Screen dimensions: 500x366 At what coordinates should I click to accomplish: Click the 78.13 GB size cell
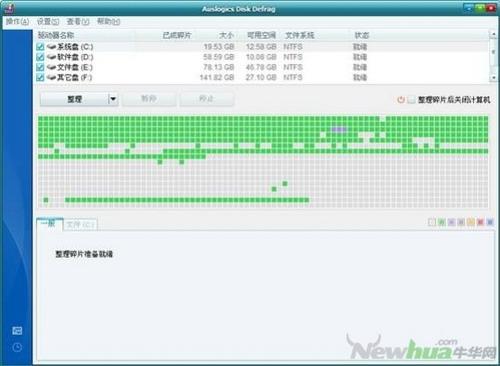coord(219,67)
